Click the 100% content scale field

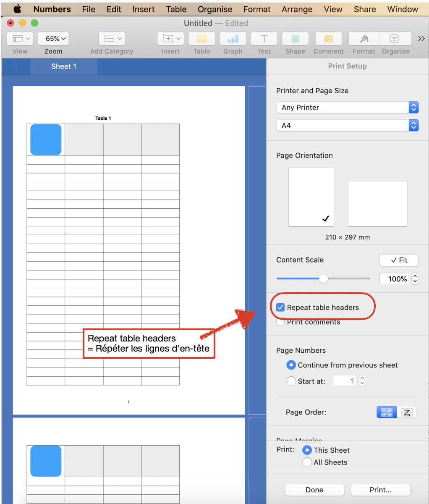(394, 278)
